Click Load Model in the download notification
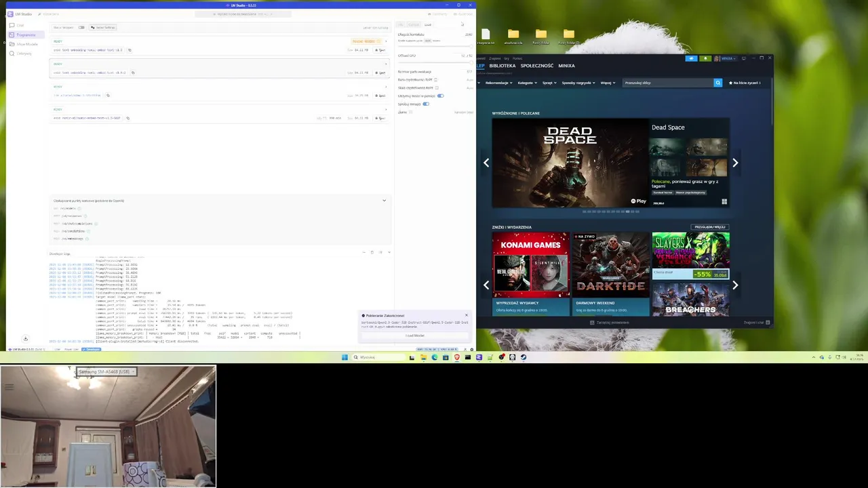The image size is (868, 488). click(415, 335)
